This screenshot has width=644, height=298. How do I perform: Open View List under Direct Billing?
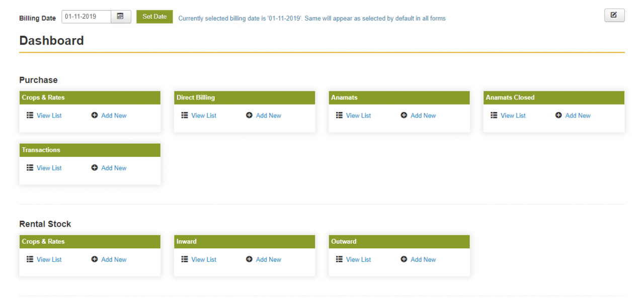(204, 116)
